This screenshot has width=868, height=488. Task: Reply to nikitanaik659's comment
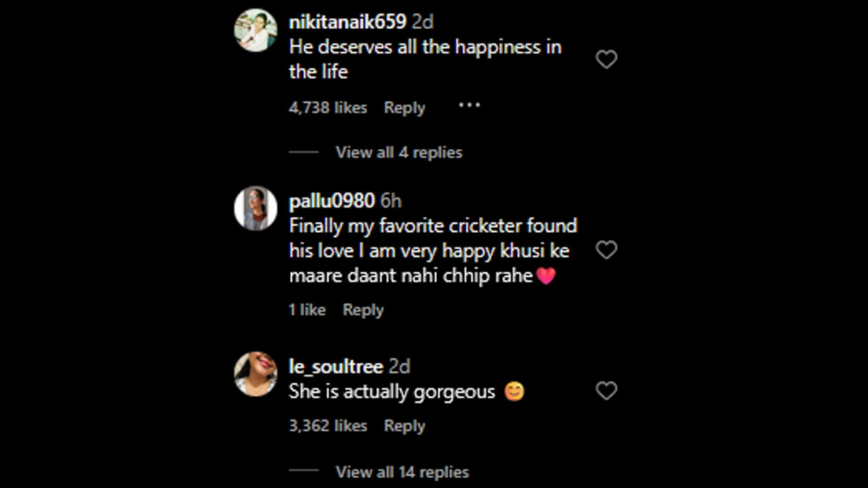404,108
